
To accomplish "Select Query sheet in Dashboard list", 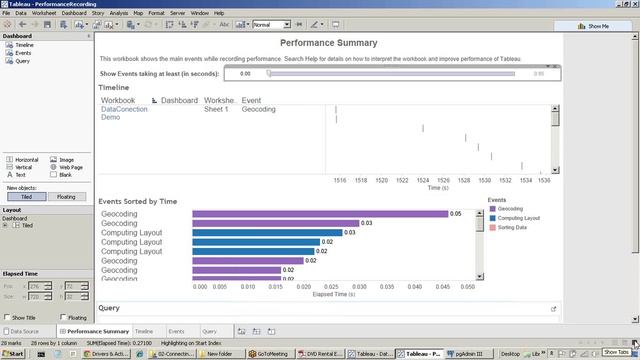I will [x=22, y=61].
